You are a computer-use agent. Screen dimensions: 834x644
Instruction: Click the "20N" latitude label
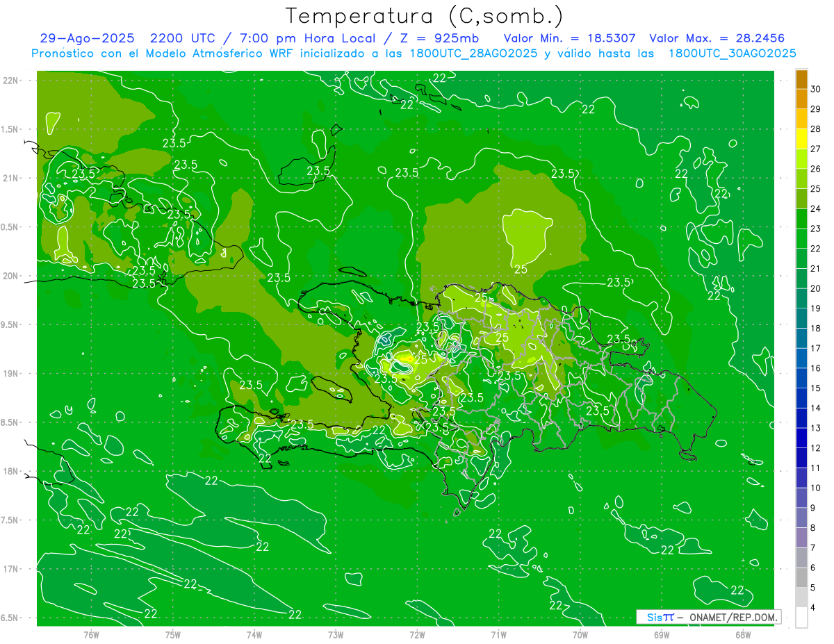pyautogui.click(x=11, y=276)
